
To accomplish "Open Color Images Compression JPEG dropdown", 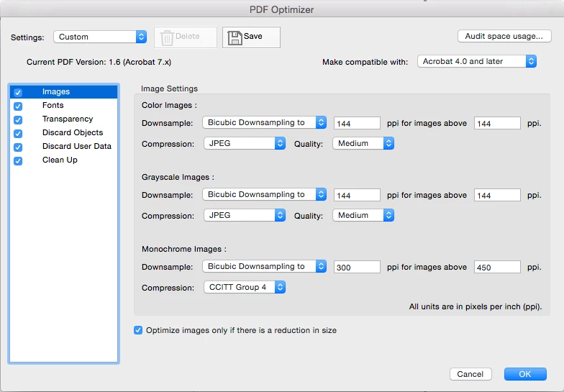I will point(245,143).
